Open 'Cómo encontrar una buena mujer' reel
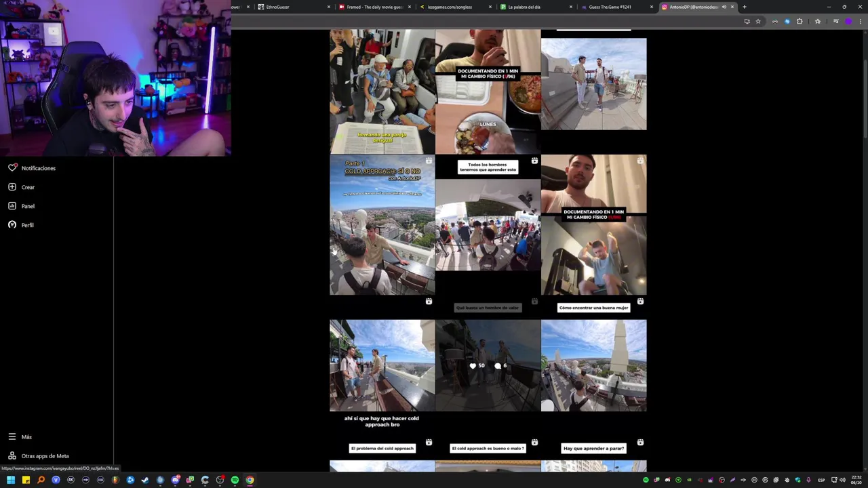The width and height of the screenshot is (868, 488). point(594,366)
